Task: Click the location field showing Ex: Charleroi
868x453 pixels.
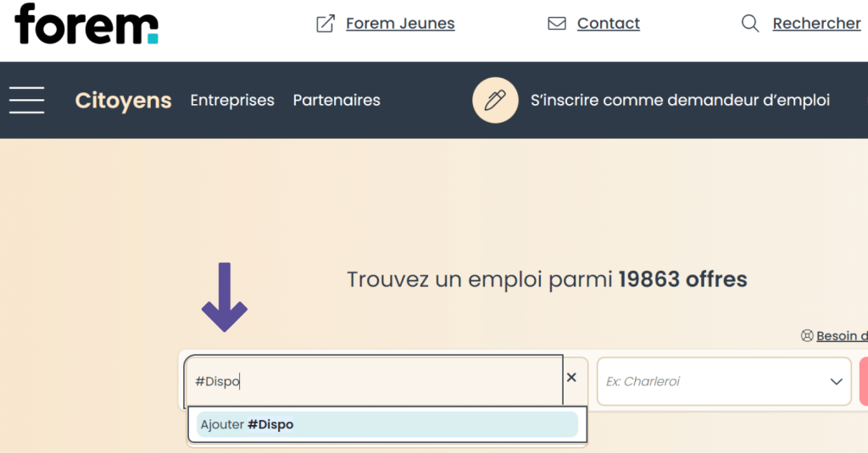Action: click(x=712, y=382)
